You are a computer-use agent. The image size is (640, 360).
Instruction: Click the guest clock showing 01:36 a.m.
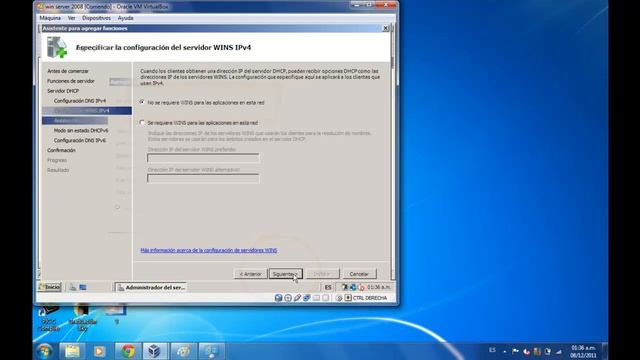click(x=378, y=287)
